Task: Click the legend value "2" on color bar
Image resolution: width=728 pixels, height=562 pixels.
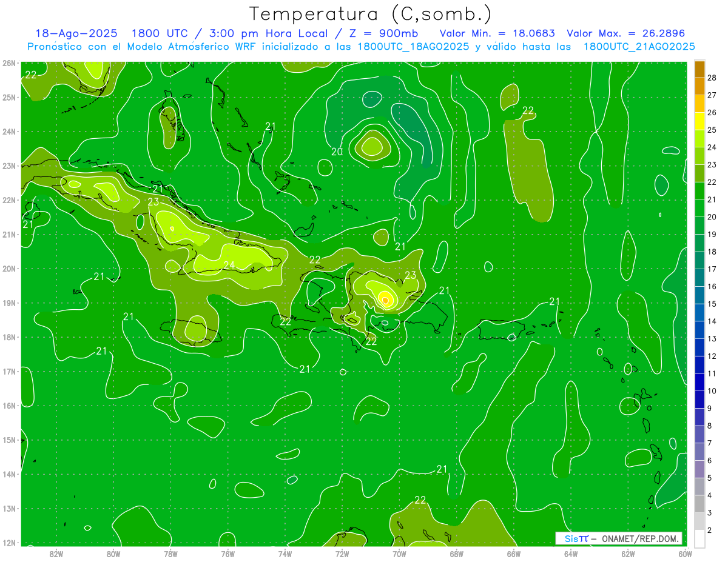Action: click(710, 530)
